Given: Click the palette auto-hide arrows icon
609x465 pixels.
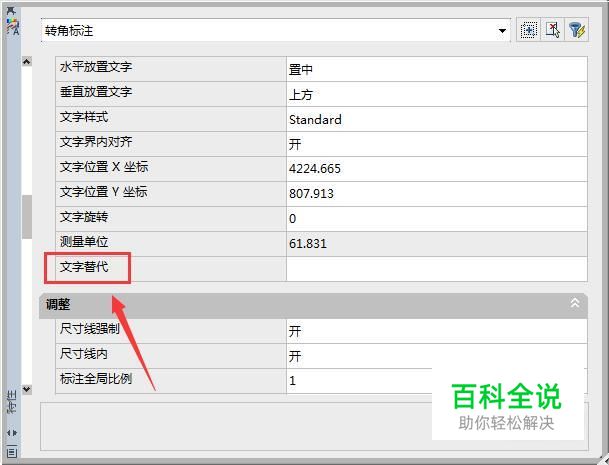Looking at the screenshot, I should pos(12,433).
